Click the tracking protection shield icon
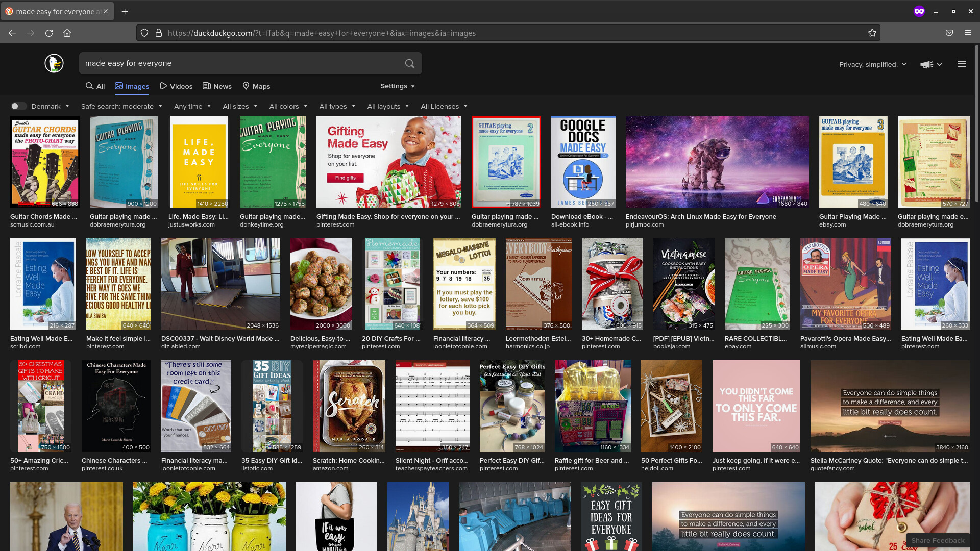This screenshot has height=551, width=980. [144, 33]
